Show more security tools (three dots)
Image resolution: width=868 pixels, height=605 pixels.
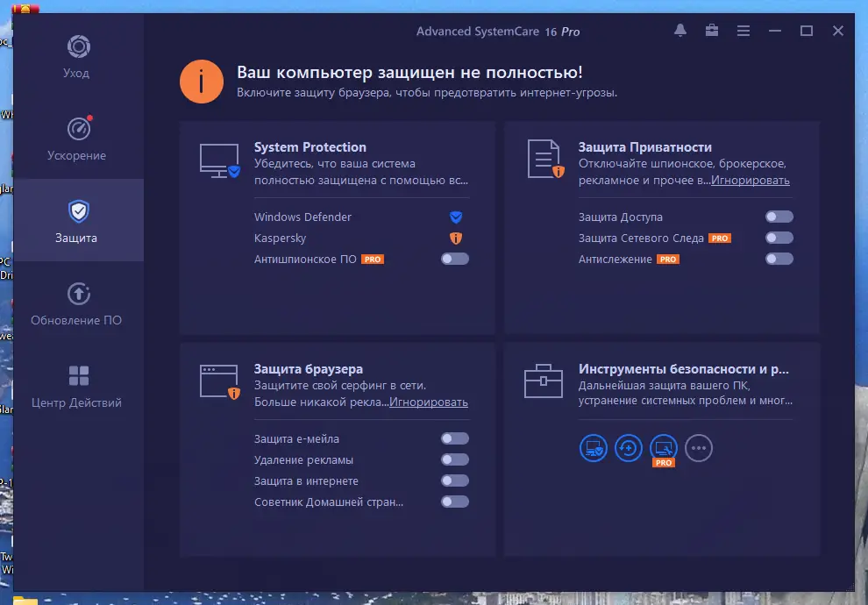click(x=699, y=448)
